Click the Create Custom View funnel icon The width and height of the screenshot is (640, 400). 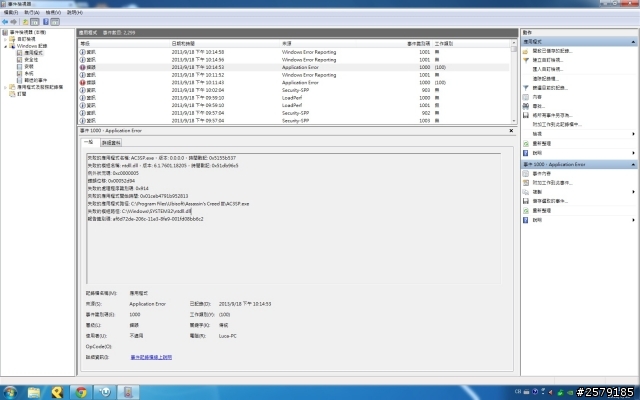[526, 60]
